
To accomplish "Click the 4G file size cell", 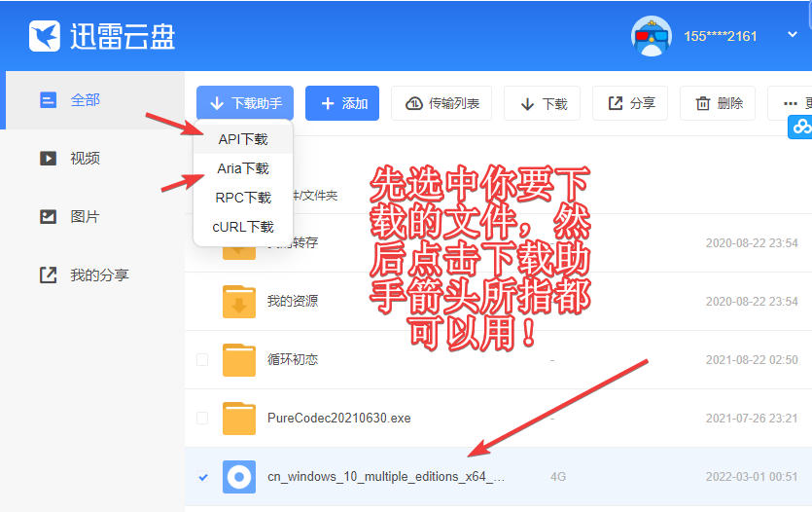I will (558, 477).
